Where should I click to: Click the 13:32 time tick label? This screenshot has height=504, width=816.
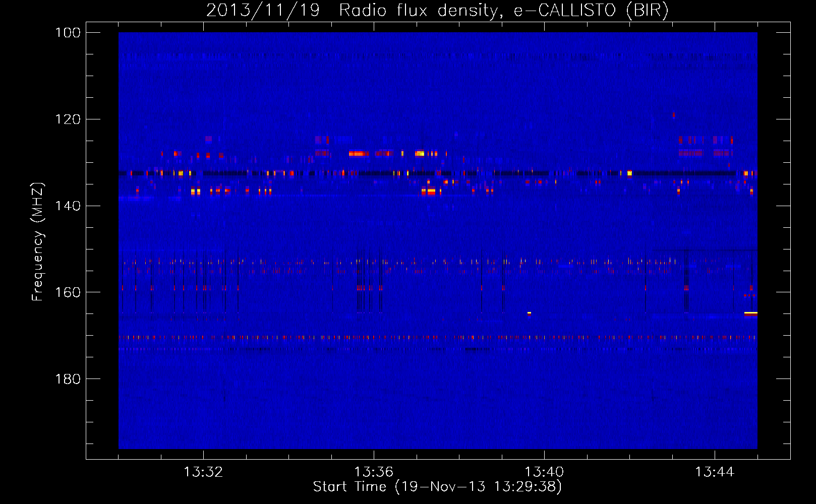203,472
